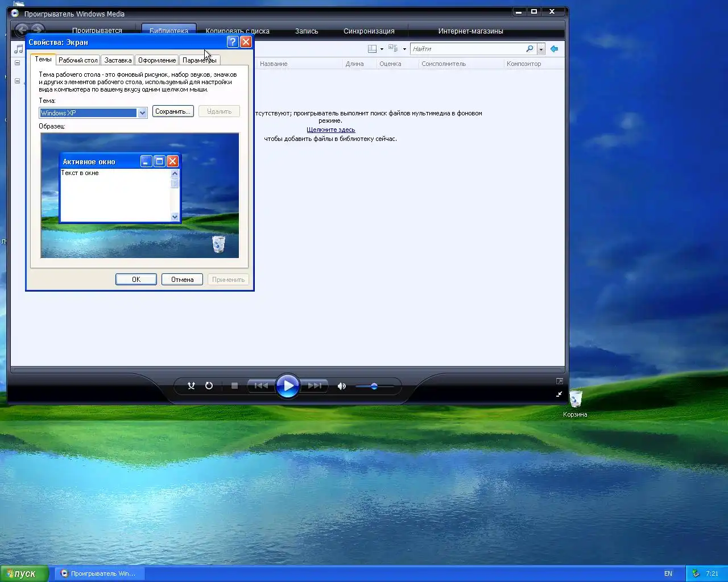
Task: Collapse the second library tree node
Action: click(17, 81)
